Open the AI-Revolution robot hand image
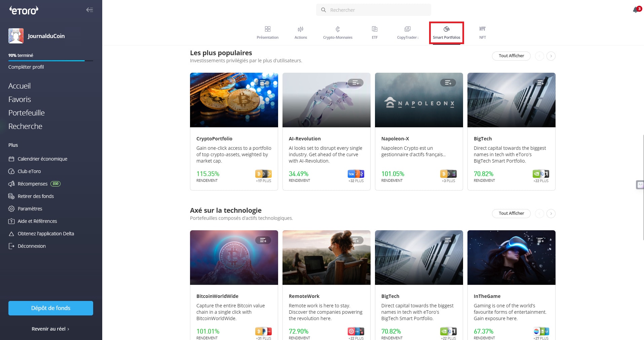The height and width of the screenshot is (340, 644). 327,100
